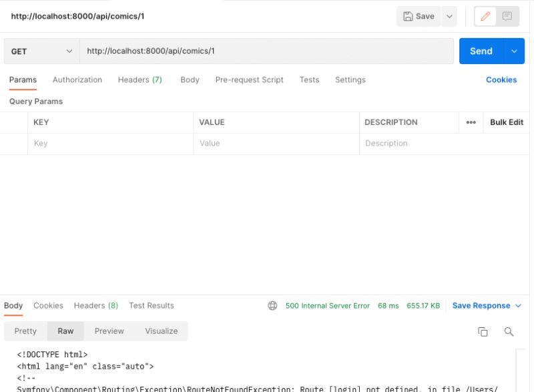Switch to the Authorization tab
The width and height of the screenshot is (534, 392).
[77, 79]
